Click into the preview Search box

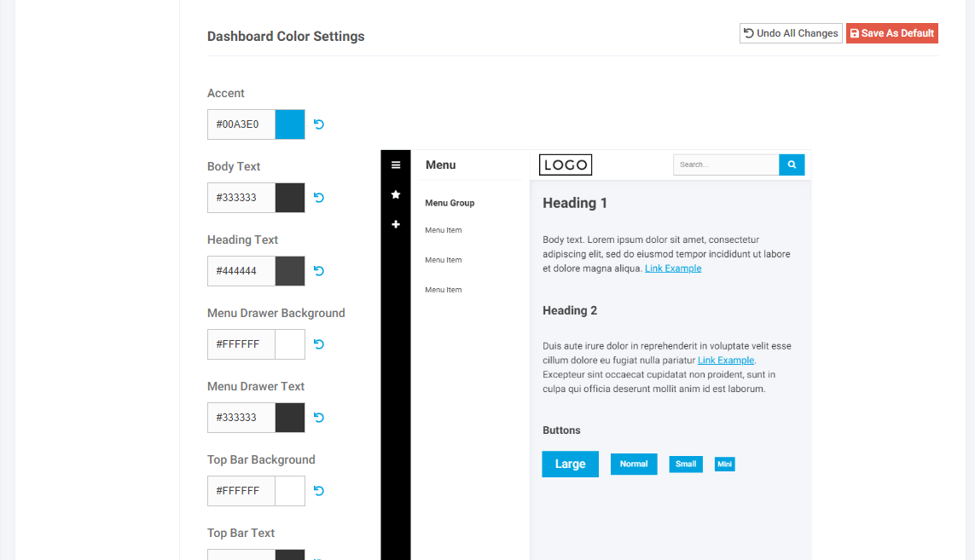coord(726,165)
